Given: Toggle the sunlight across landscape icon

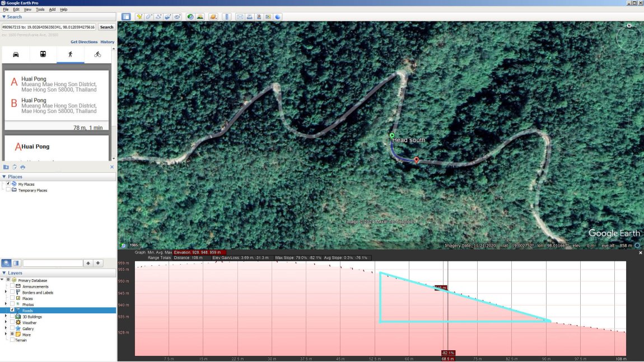Looking at the screenshot, I should (x=200, y=17).
